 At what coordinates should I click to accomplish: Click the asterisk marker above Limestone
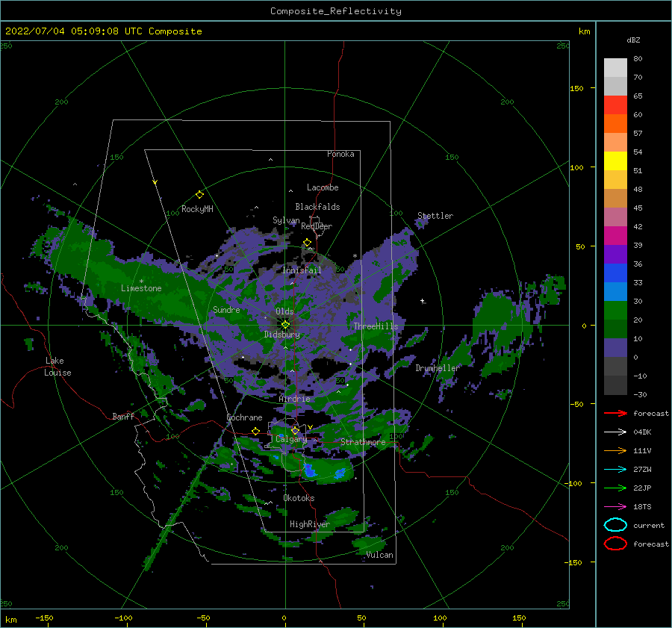click(x=141, y=282)
